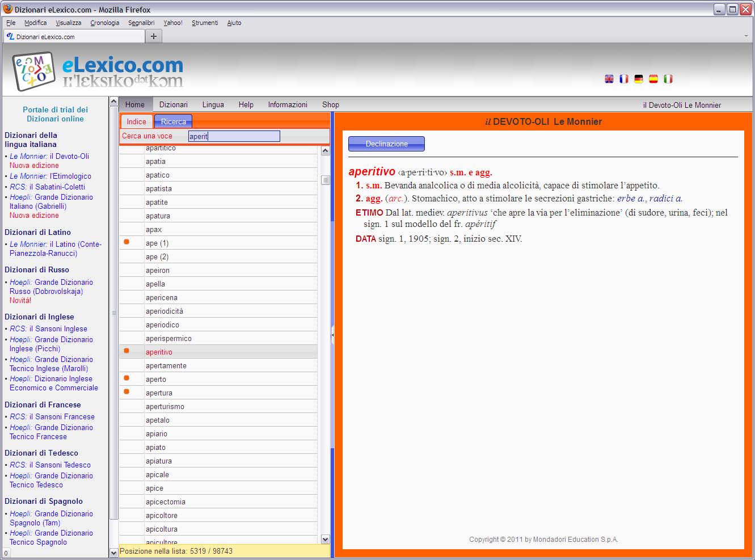Image resolution: width=755 pixels, height=560 pixels.
Task: Click the Declinazione button
Action: 386,144
